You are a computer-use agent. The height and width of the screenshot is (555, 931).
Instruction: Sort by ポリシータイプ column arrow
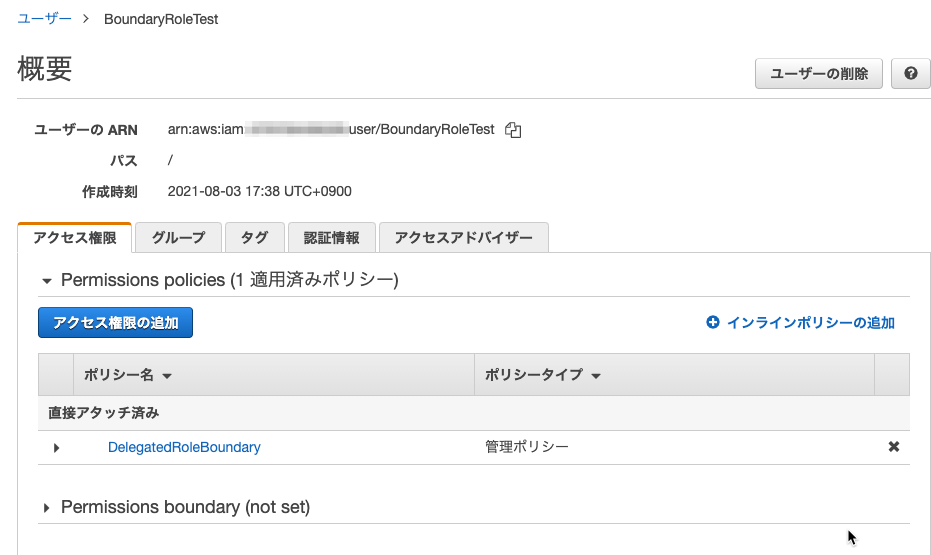(596, 376)
